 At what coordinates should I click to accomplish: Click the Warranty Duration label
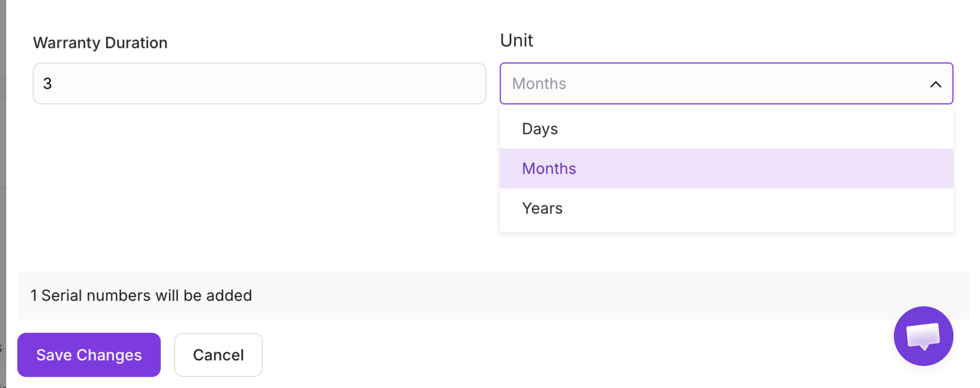tap(100, 43)
